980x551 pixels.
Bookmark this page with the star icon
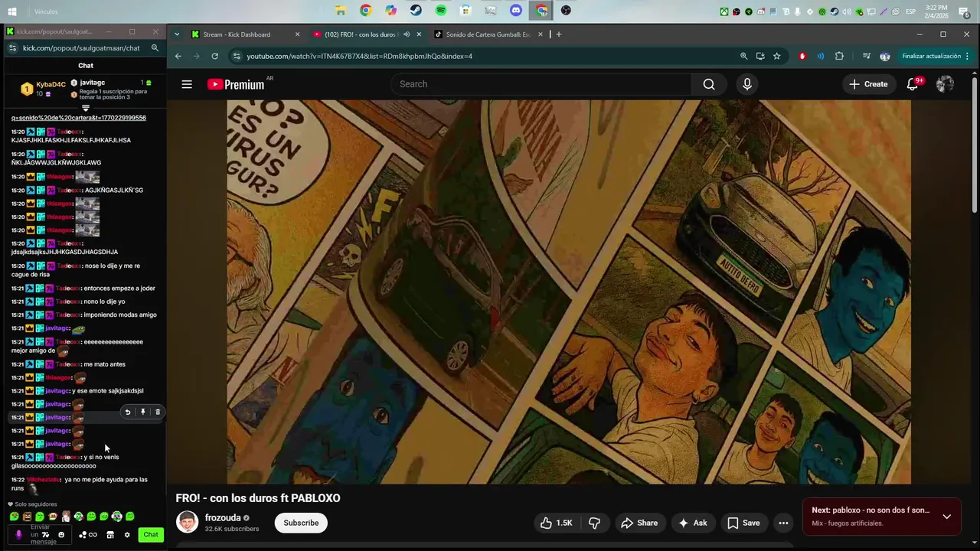point(776,56)
